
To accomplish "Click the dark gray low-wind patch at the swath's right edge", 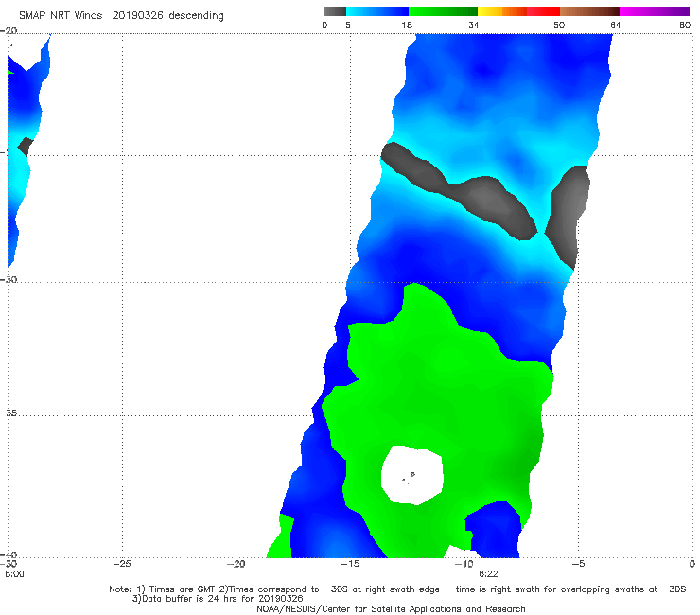I will pyautogui.click(x=568, y=218).
